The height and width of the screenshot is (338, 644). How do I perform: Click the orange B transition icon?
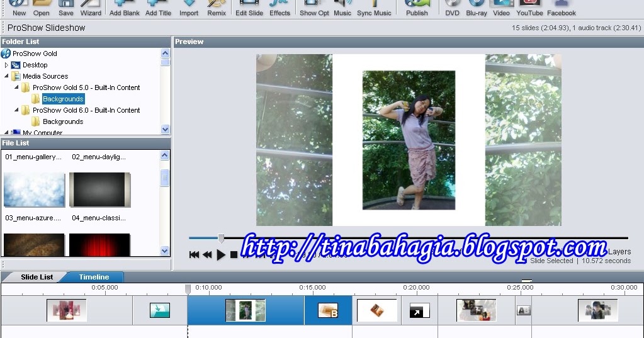328,310
